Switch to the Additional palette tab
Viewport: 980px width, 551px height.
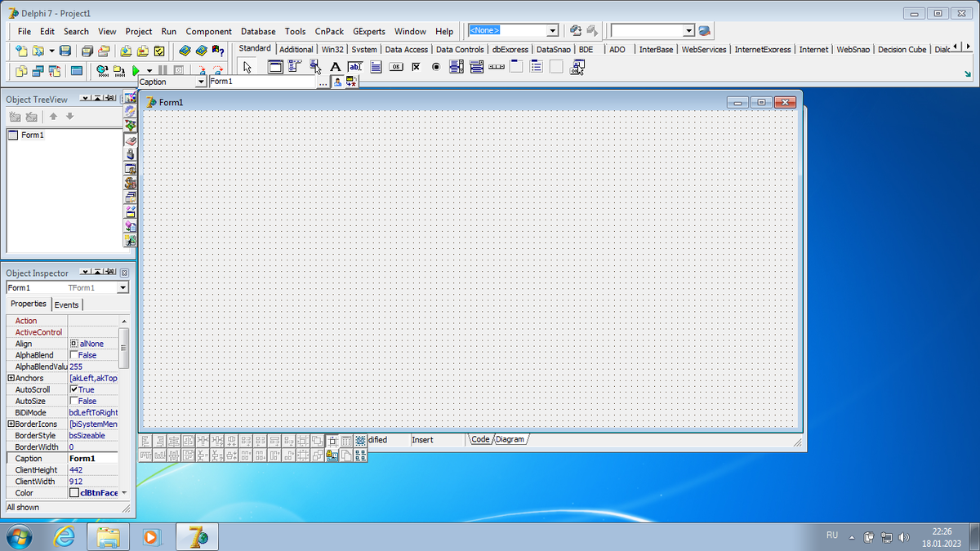296,49
